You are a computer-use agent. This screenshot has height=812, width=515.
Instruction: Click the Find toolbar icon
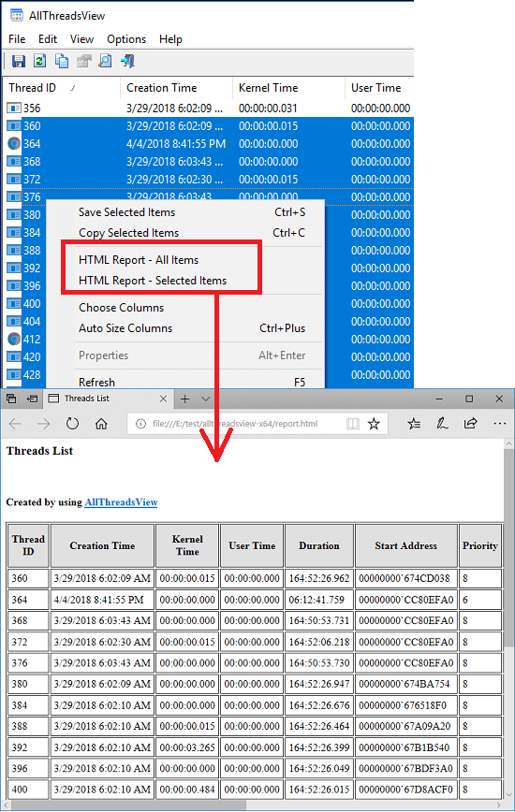point(105,61)
